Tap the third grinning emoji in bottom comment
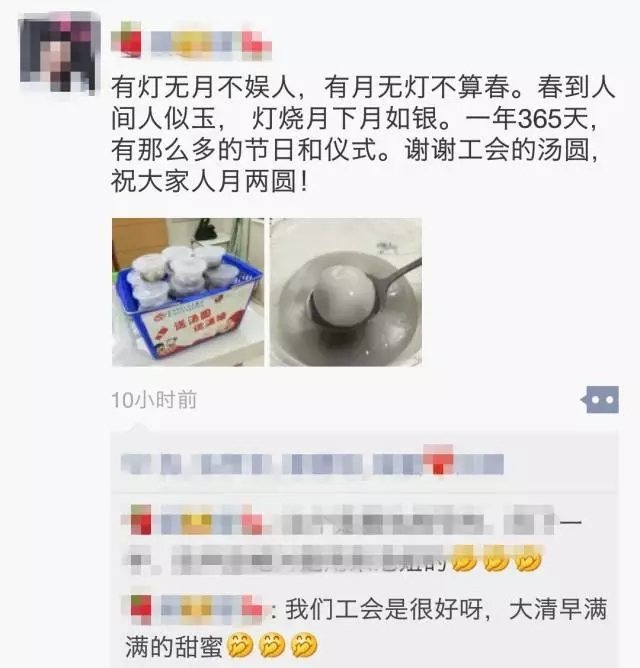640x668 pixels. point(304,646)
